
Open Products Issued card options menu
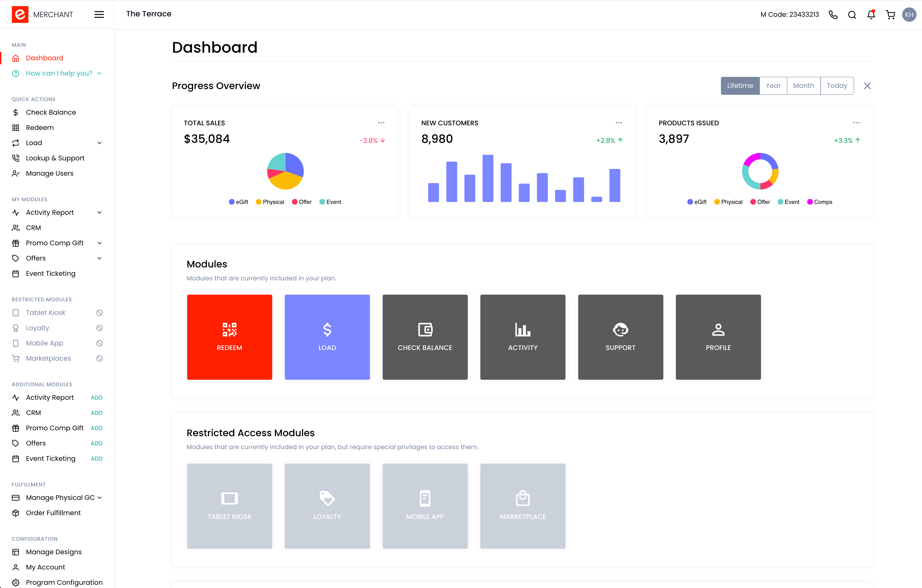[856, 123]
